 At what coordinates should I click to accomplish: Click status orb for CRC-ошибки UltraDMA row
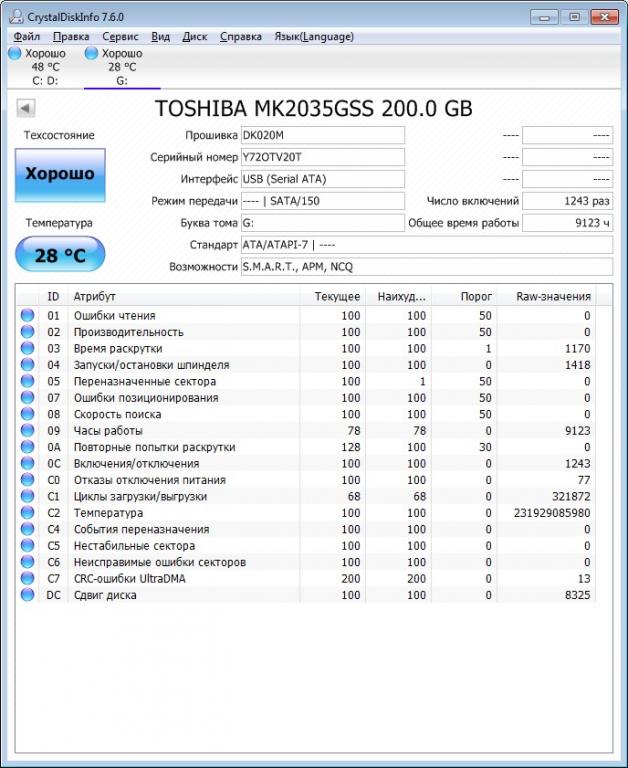pyautogui.click(x=27, y=578)
